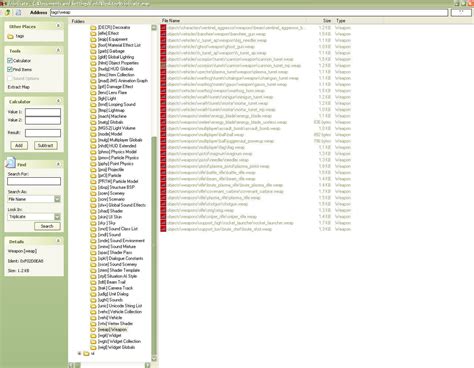Open the [eqip] Equipment folder
This screenshot has width=474, height=368.
[x=109, y=39]
